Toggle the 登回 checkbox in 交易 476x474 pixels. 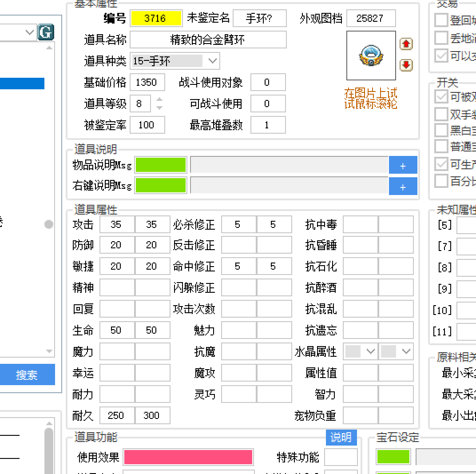click(441, 20)
